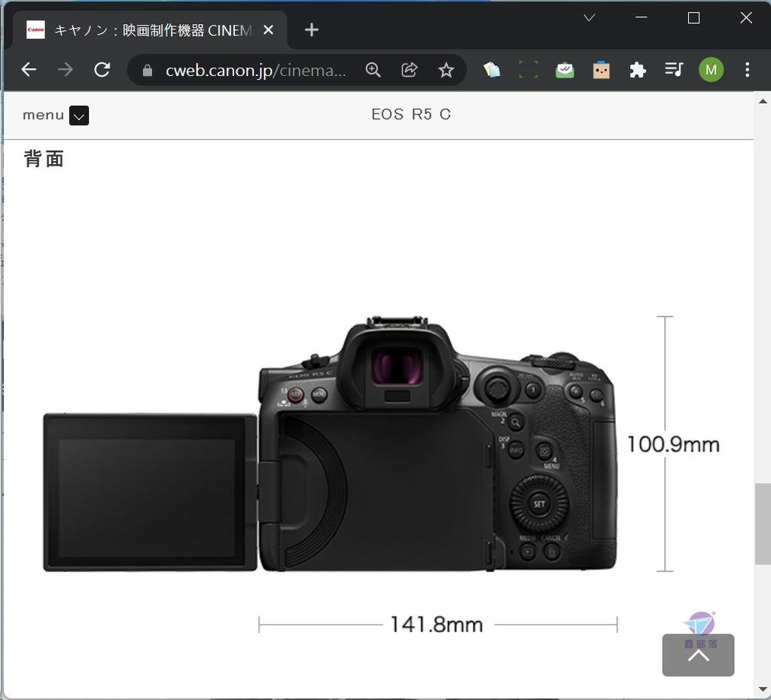Screen dimensions: 771x700
Task: Click the "141.8mm" width label
Action: click(x=437, y=625)
